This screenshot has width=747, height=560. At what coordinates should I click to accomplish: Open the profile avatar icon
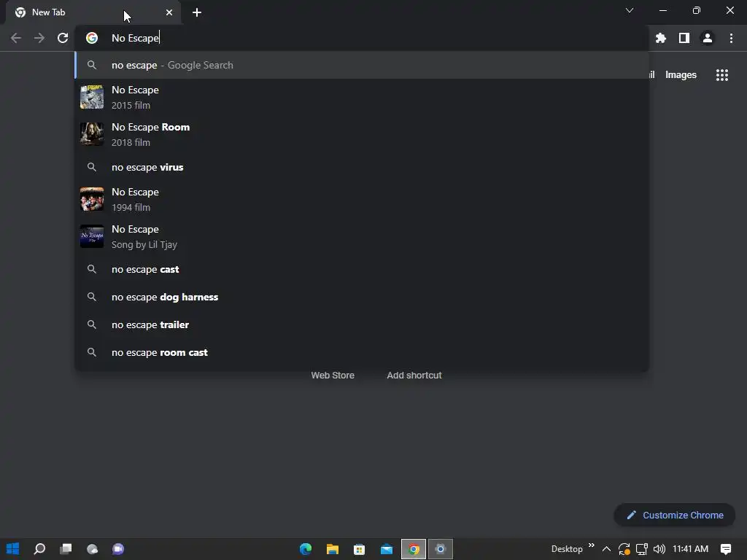click(x=708, y=38)
